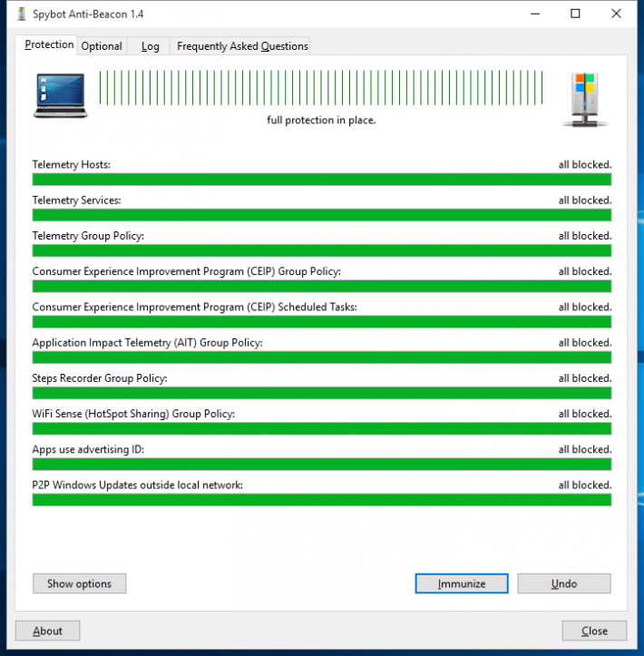This screenshot has width=644, height=656.
Task: Click 'all blocked.' status for Telemetry Group Policy
Action: click(585, 236)
